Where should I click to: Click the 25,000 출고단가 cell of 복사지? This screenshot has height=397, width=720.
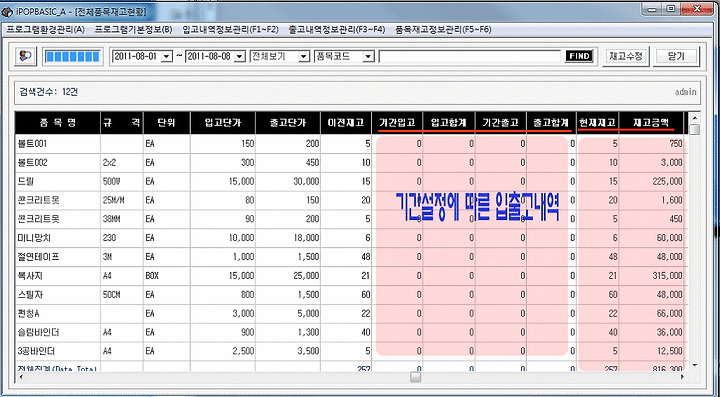[288, 276]
